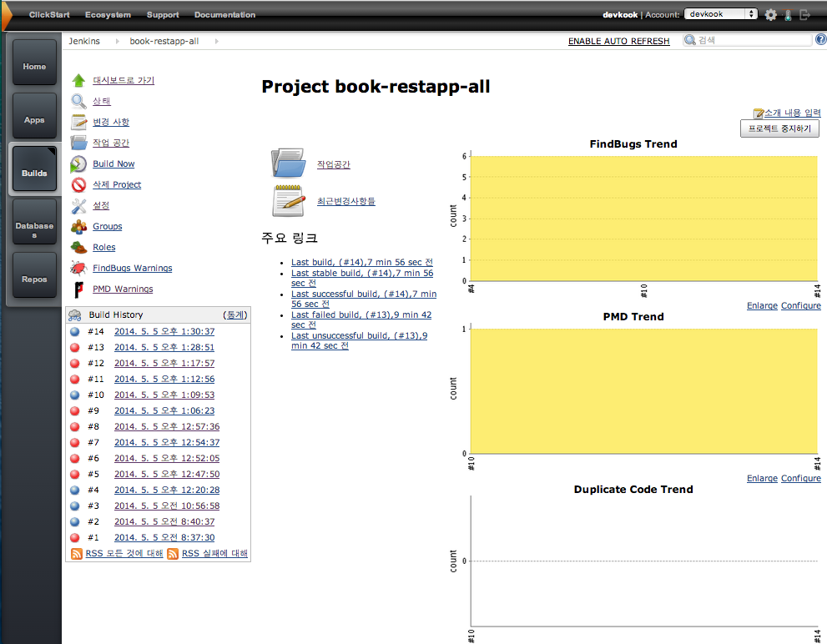Image resolution: width=827 pixels, height=644 pixels.
Task: Click RSS 실패에 대해 link
Action: point(214,553)
